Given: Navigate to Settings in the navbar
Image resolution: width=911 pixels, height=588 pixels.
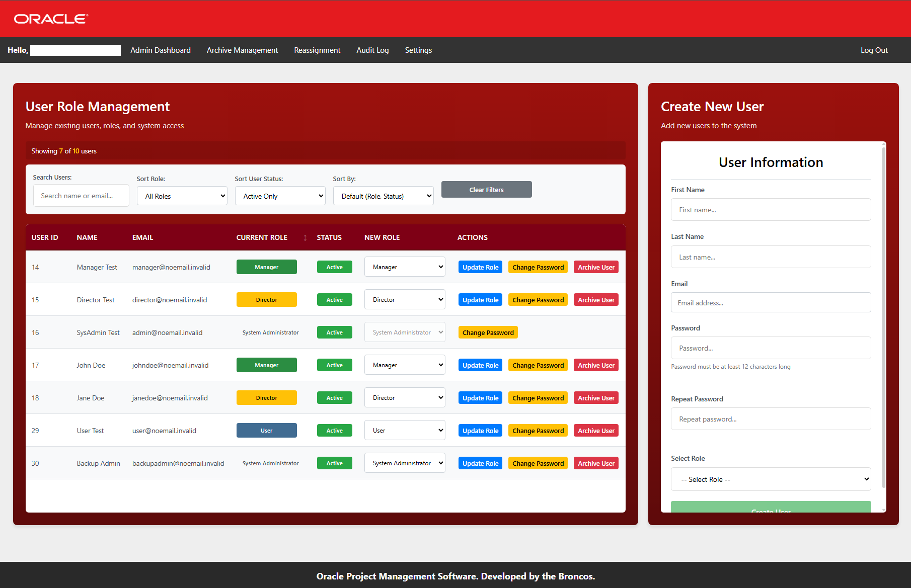Looking at the screenshot, I should (x=418, y=50).
